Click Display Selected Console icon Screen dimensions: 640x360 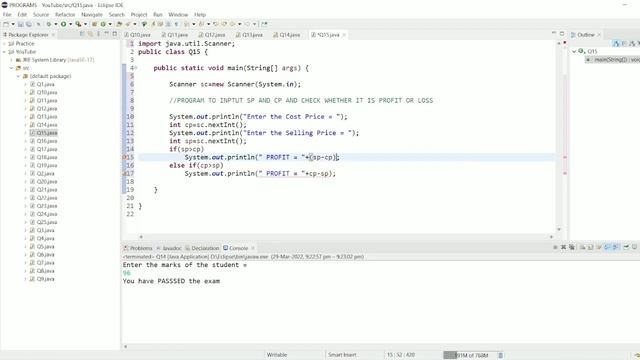pyautogui.click(x=634, y=247)
